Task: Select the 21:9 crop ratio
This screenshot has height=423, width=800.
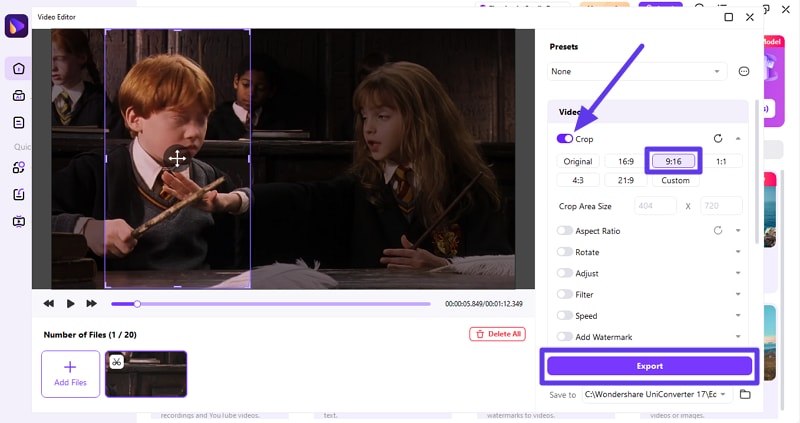Action: pyautogui.click(x=626, y=180)
